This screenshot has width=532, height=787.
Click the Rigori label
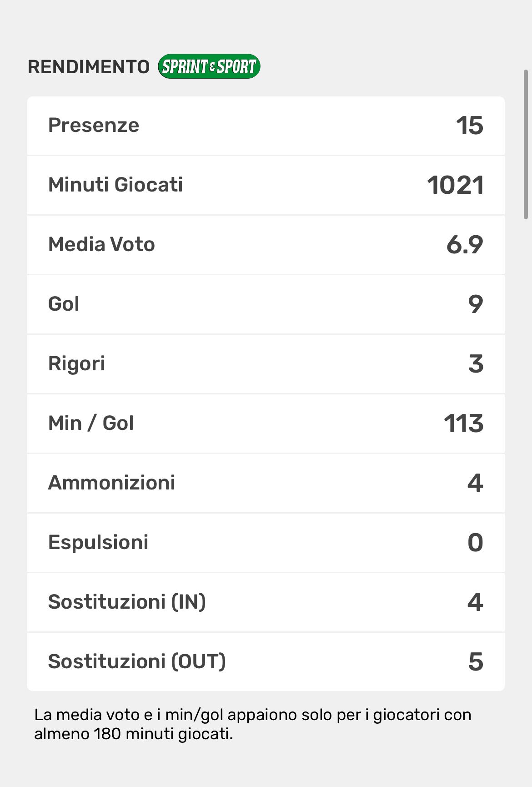[77, 363]
